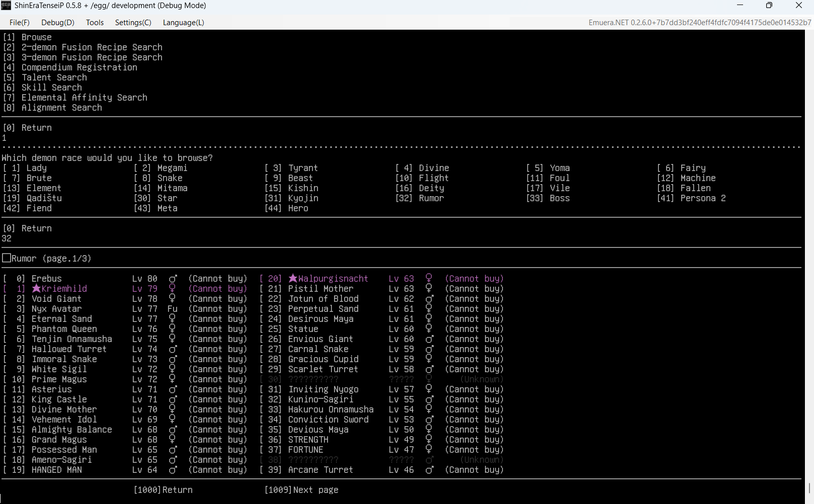This screenshot has height=504, width=814.
Task: Click the Emuera.NET version text
Action: tap(700, 23)
